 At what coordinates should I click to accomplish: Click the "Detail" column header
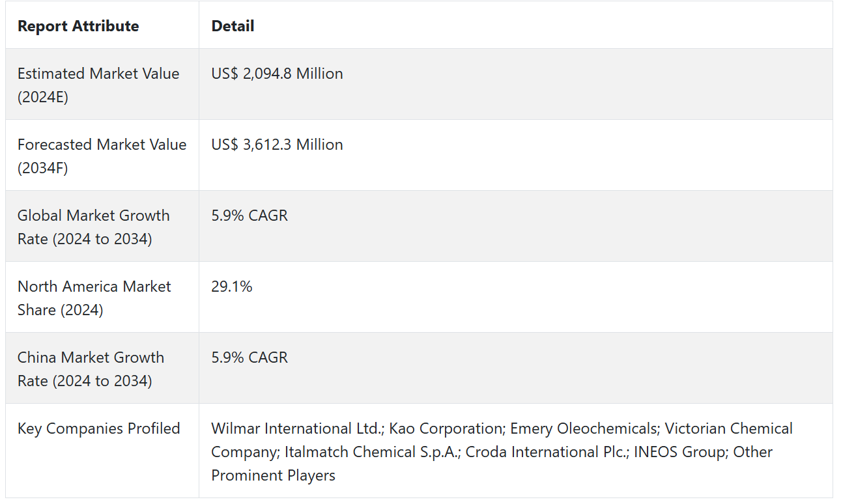pos(233,26)
